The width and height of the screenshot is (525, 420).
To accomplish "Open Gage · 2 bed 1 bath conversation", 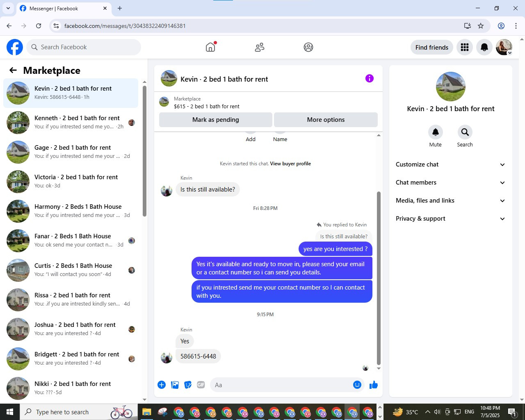I will pyautogui.click(x=71, y=152).
